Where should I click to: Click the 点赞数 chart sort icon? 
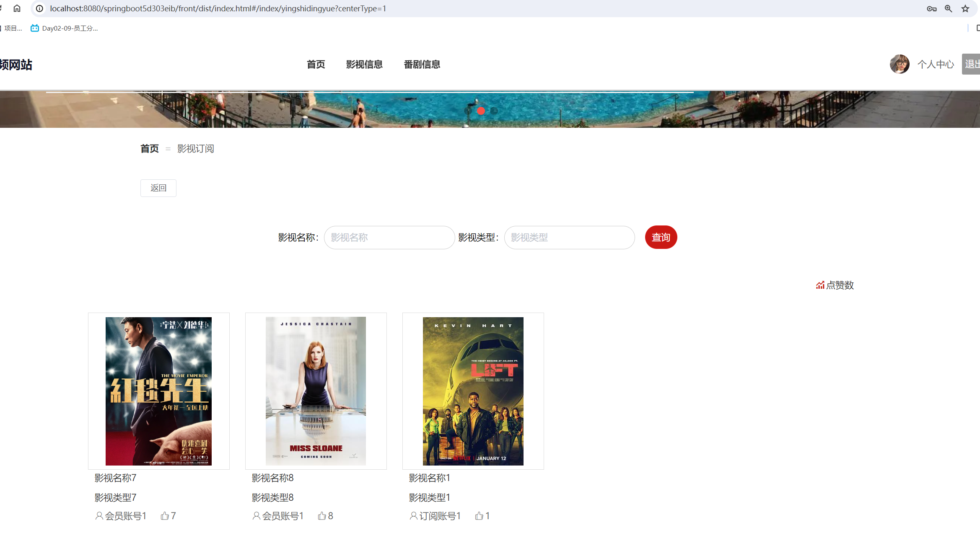(x=820, y=285)
